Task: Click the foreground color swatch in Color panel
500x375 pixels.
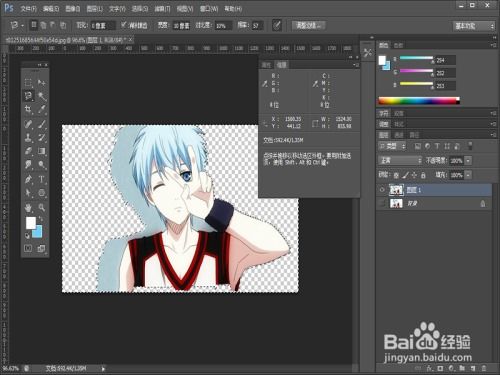Action: [382, 60]
